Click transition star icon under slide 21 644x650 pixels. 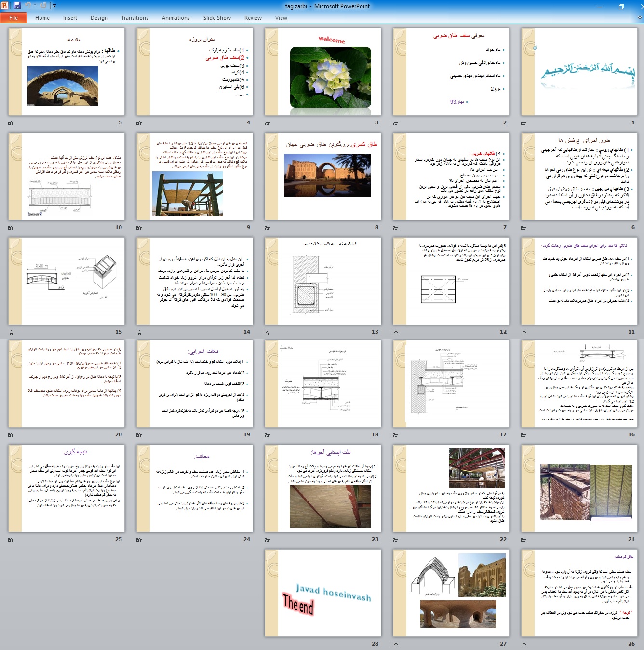[x=523, y=540]
